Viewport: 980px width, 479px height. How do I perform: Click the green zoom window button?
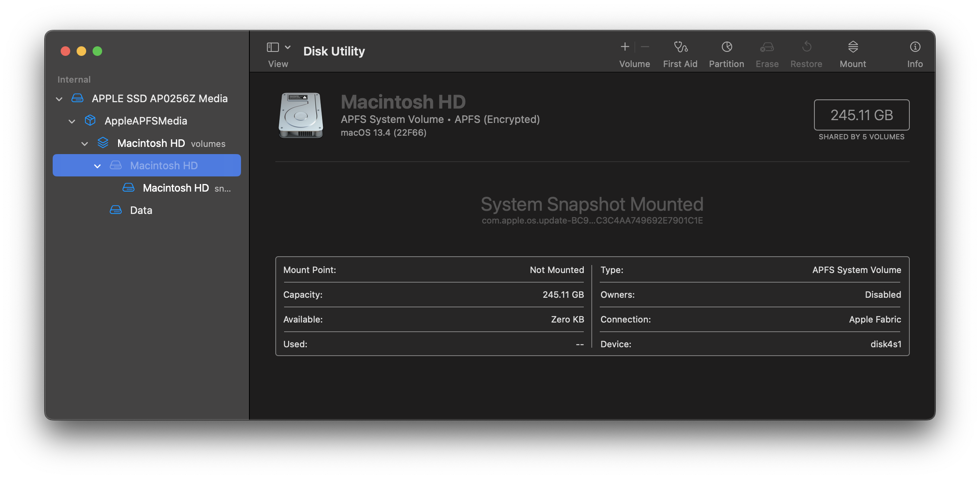tap(97, 51)
